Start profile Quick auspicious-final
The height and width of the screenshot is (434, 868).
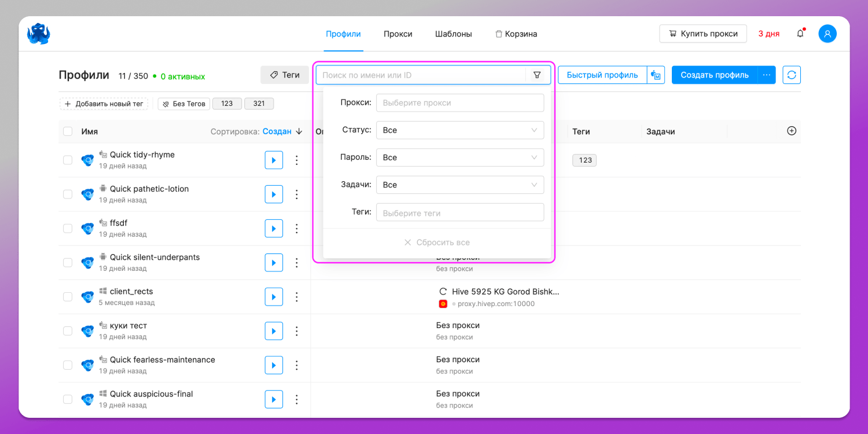click(x=274, y=399)
